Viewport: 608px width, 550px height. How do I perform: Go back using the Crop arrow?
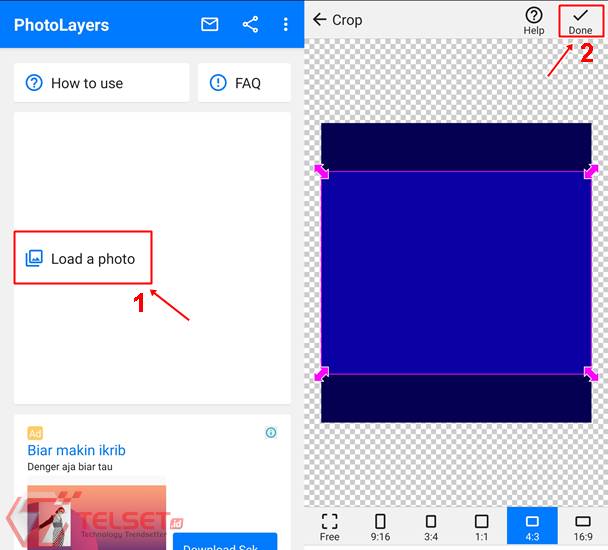coord(320,20)
